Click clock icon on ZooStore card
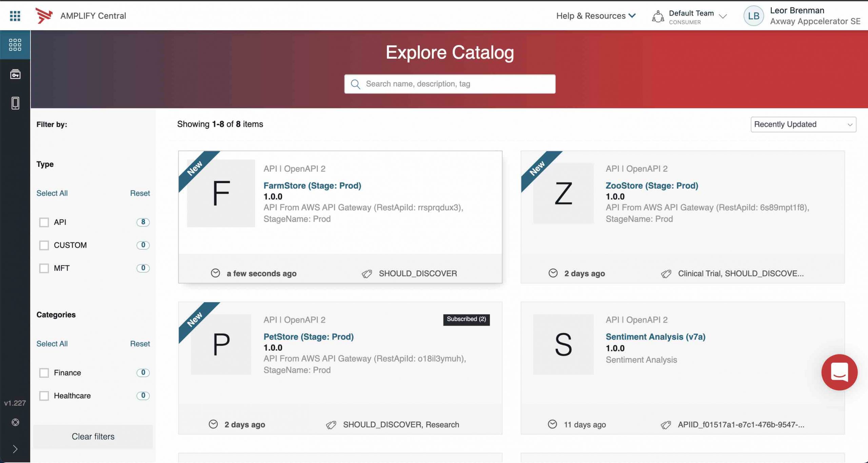868x463 pixels. [x=553, y=273]
